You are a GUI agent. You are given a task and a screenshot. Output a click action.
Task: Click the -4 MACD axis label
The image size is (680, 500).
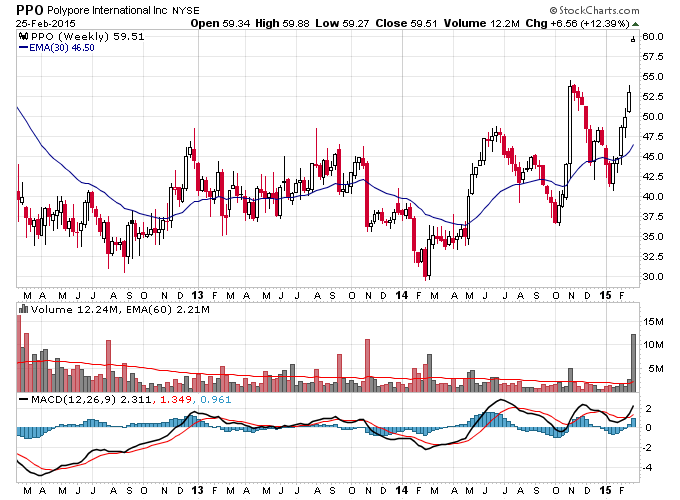point(647,467)
